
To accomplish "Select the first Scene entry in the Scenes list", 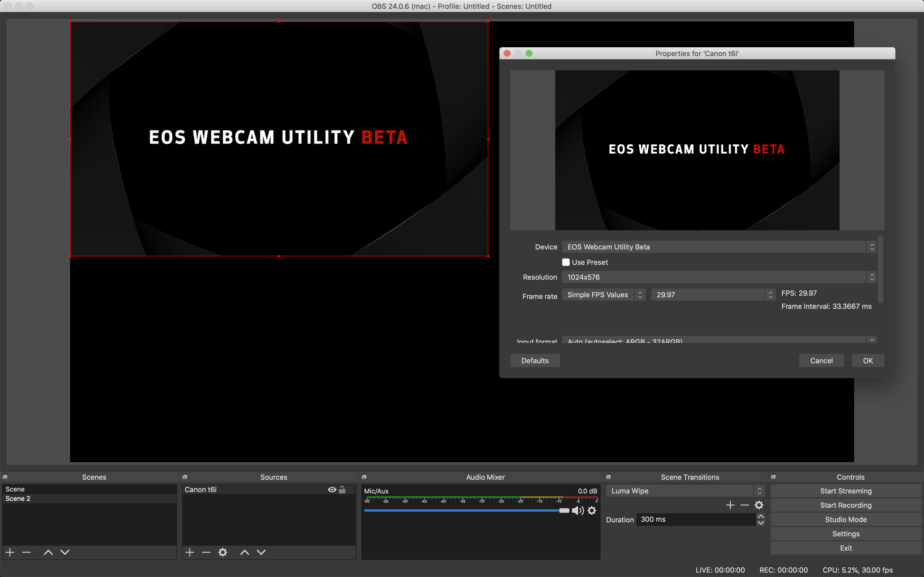I will point(15,489).
